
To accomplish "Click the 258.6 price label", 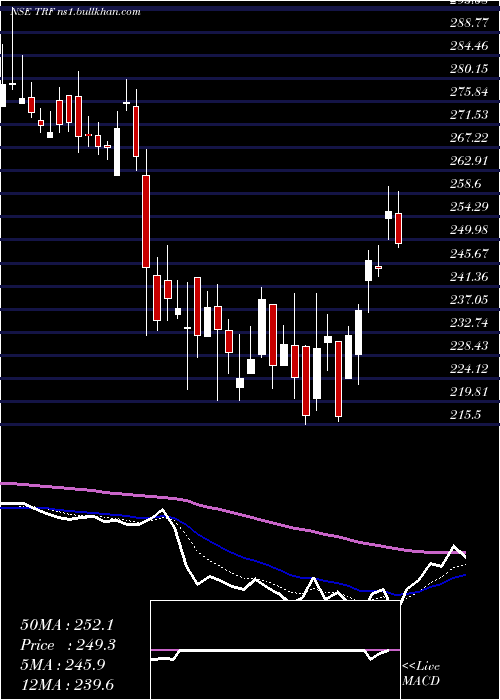I will click(x=466, y=184).
